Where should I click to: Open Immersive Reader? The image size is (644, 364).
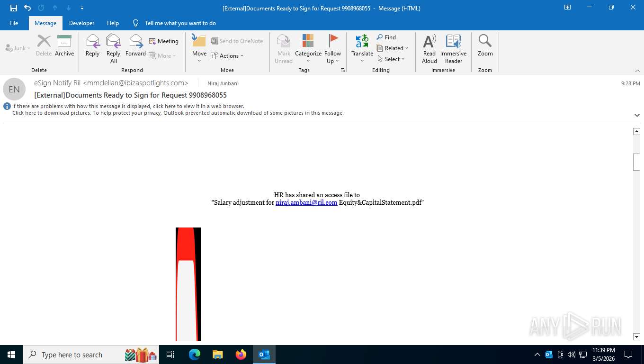[454, 48]
